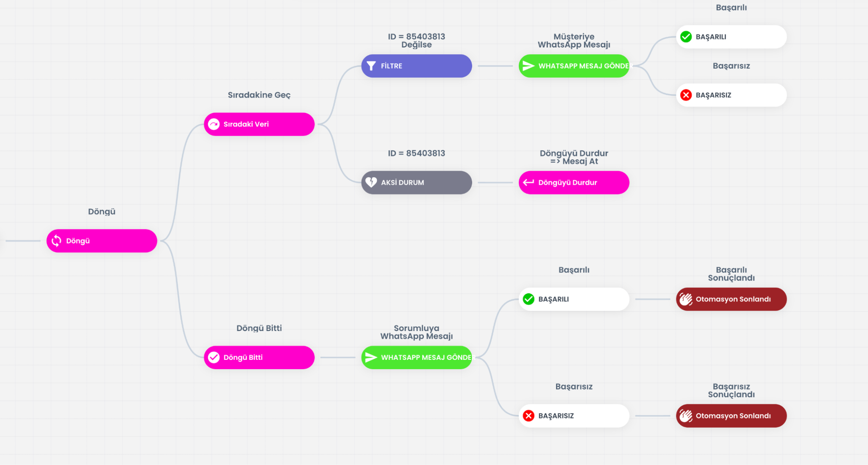Viewport: 868px width, 465px height.
Task: Click the return arrow icon on Döngüyü Durdur
Action: pos(529,182)
